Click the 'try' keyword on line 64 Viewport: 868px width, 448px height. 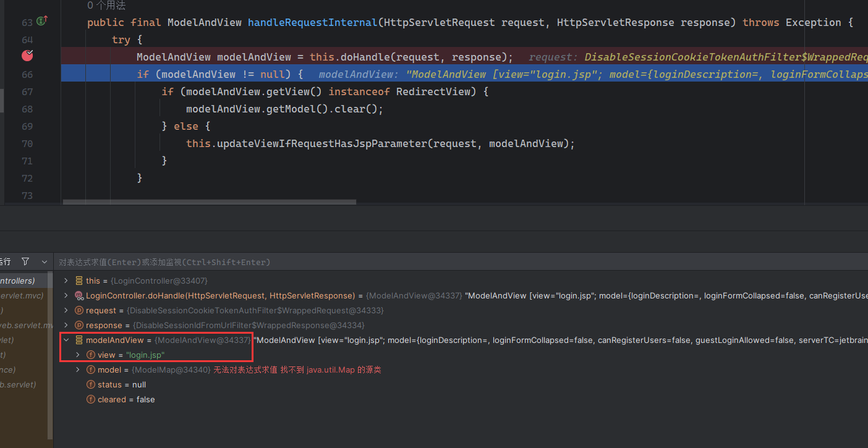[121, 40]
